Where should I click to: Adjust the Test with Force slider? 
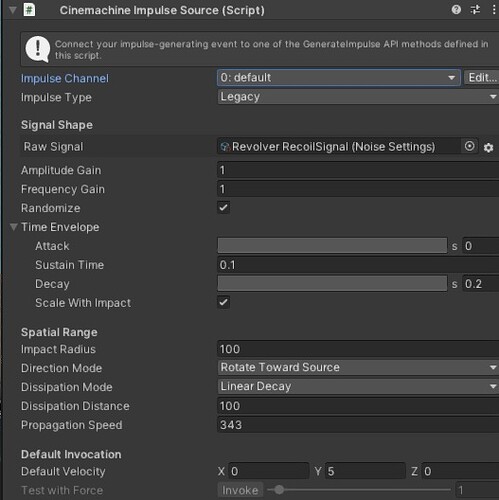[359, 490]
